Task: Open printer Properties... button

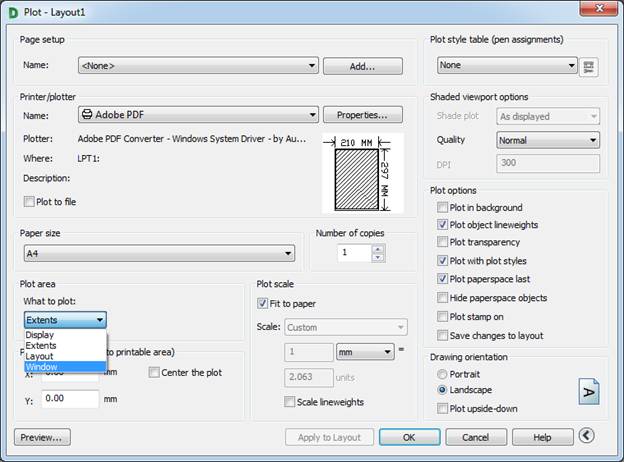Action: (363, 115)
